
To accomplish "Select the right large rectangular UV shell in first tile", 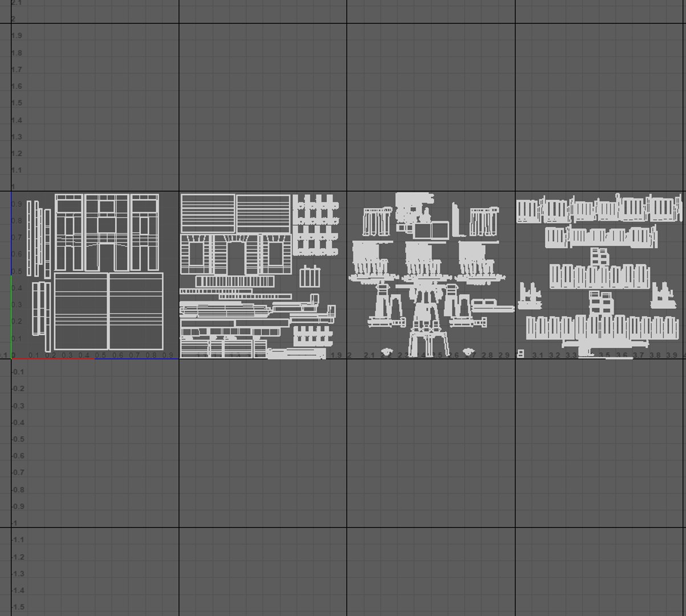I will click(x=136, y=311).
